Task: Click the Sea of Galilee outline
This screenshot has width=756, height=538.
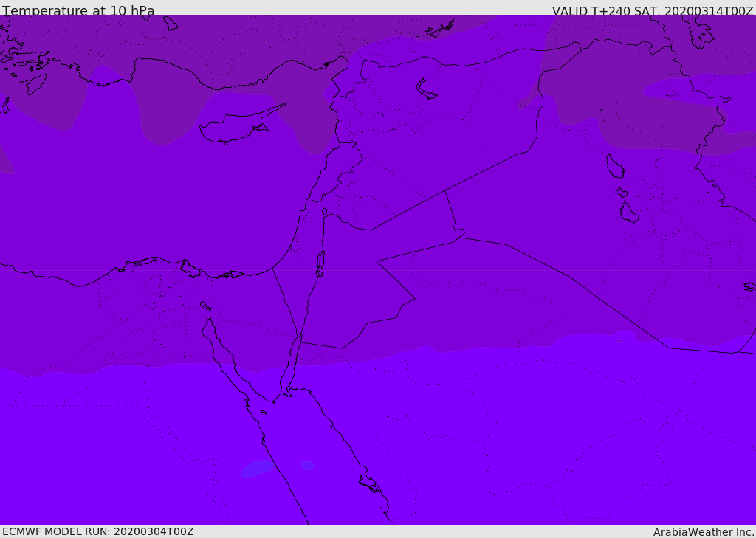Action: click(x=325, y=212)
